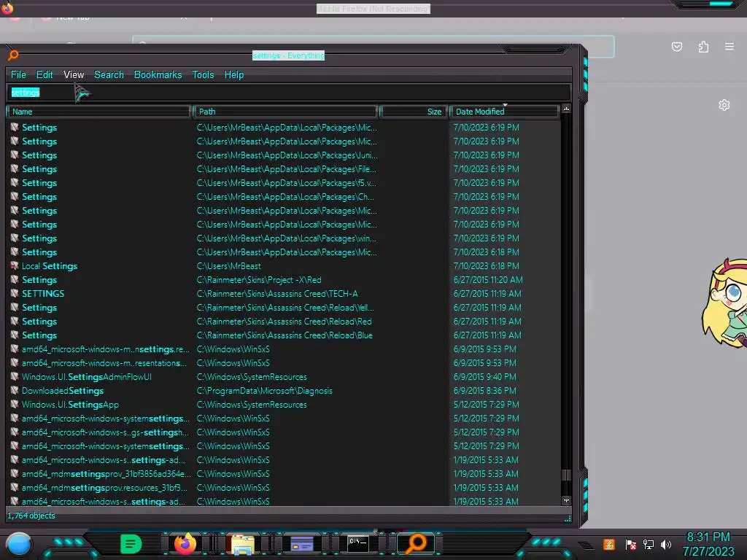The image size is (747, 560).
Task: Switch to Firefox from taskbar
Action: [185, 544]
